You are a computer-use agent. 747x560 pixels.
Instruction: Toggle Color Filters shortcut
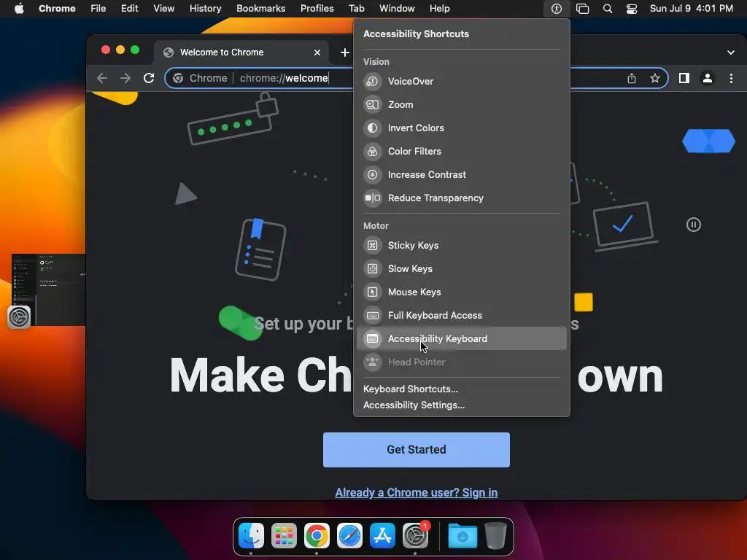point(461,151)
